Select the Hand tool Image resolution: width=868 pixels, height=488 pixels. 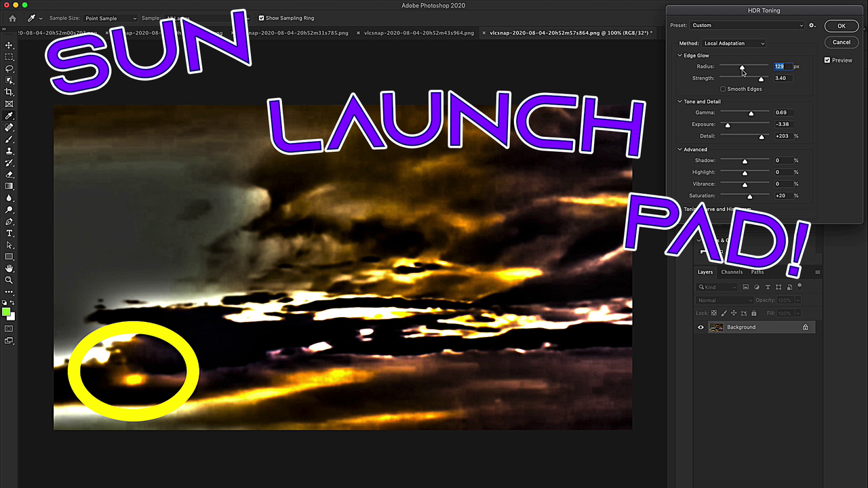pyautogui.click(x=9, y=268)
